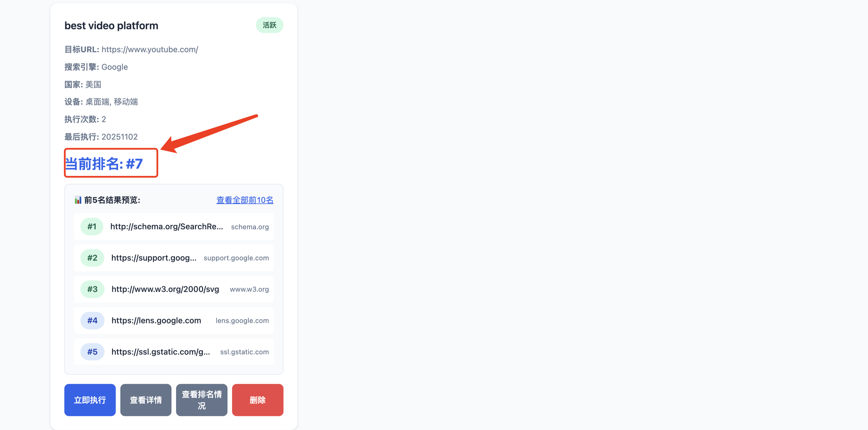868x430 pixels.
Task: Delete the task with 删除 button
Action: 257,400
